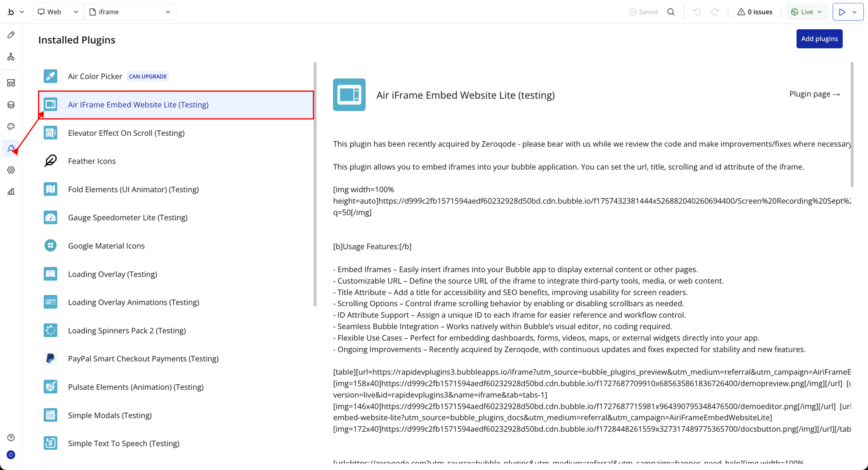Image resolution: width=868 pixels, height=470 pixels.
Task: Click the search magnifier icon in top bar
Action: (671, 12)
